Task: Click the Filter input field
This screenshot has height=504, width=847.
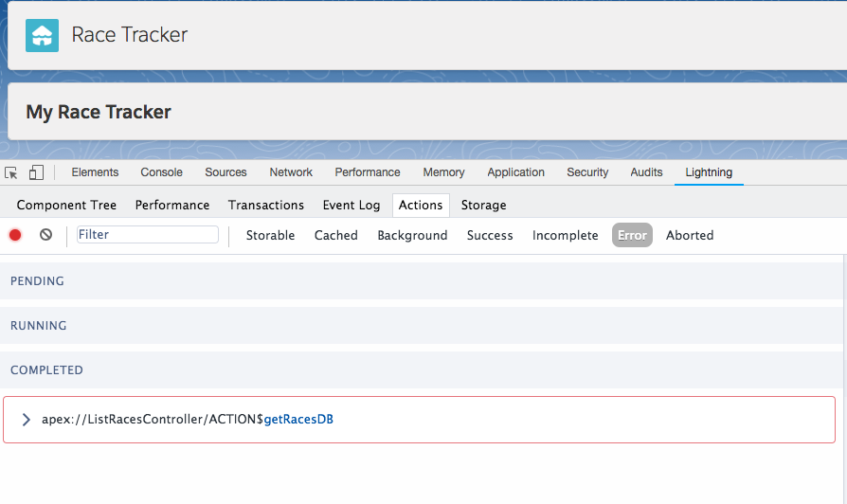Action: (x=148, y=235)
